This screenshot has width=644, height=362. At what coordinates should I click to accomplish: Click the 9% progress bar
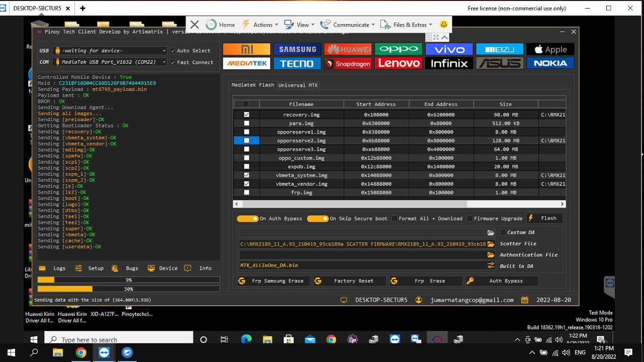tap(129, 280)
